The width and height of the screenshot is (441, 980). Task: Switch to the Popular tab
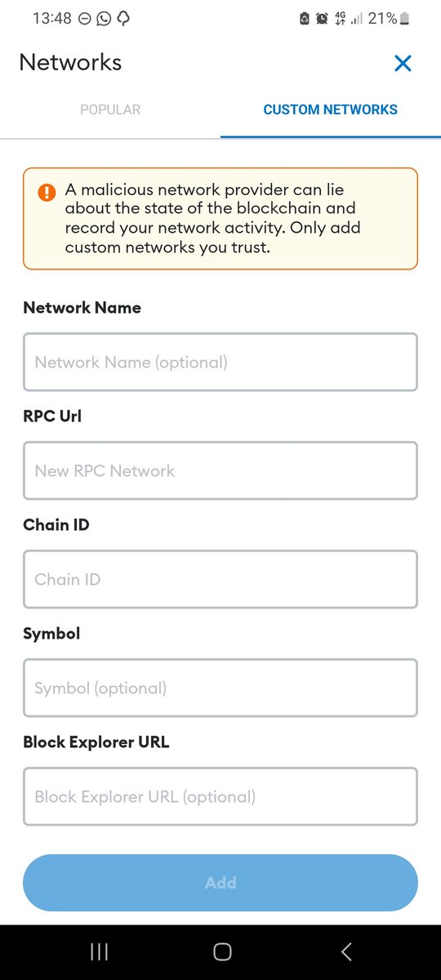coord(110,109)
